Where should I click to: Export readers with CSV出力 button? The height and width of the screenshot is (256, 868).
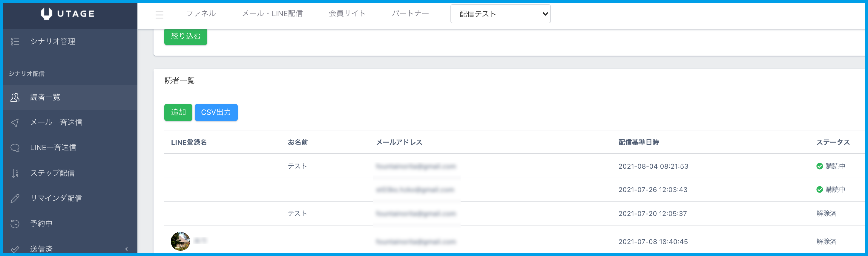[216, 112]
